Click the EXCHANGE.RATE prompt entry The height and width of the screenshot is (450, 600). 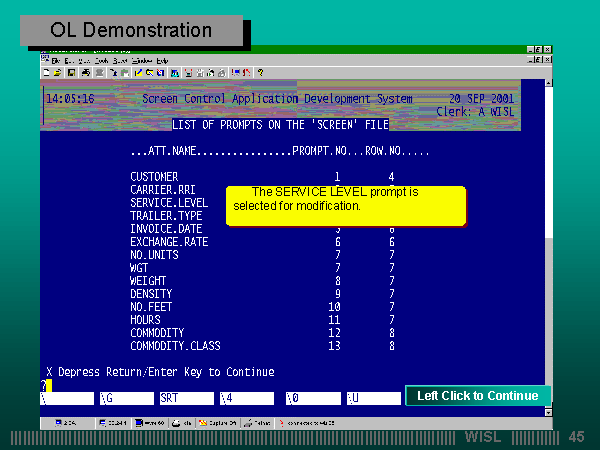tap(168, 242)
